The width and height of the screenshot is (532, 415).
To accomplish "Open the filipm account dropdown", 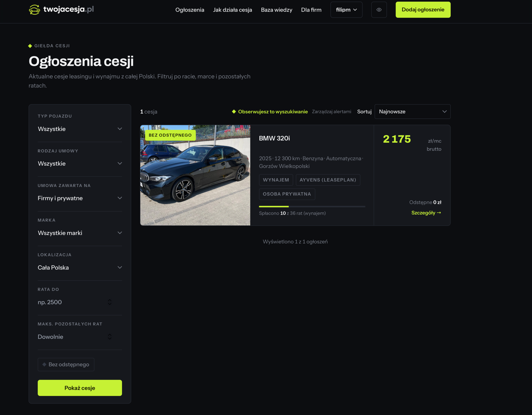I will click(346, 10).
